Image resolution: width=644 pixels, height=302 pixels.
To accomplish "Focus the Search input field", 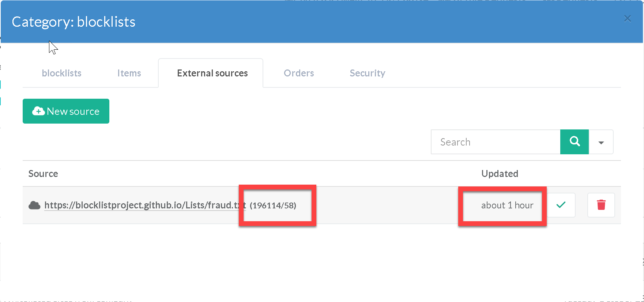I will coord(496,142).
